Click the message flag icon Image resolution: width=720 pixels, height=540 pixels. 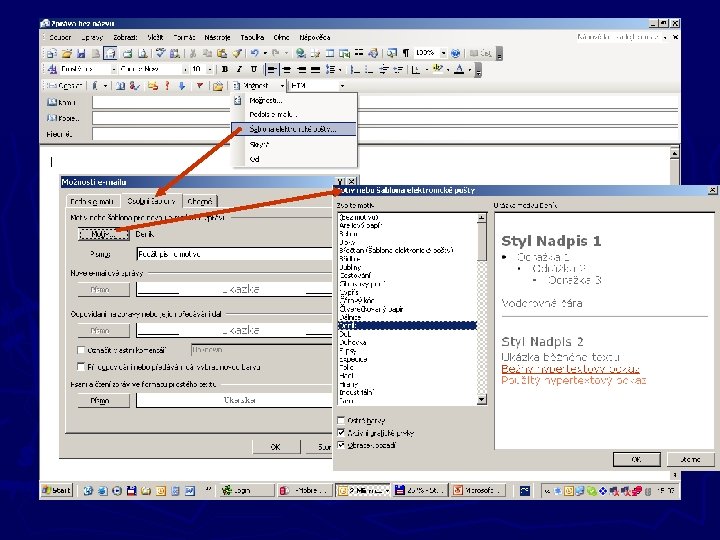point(200,86)
